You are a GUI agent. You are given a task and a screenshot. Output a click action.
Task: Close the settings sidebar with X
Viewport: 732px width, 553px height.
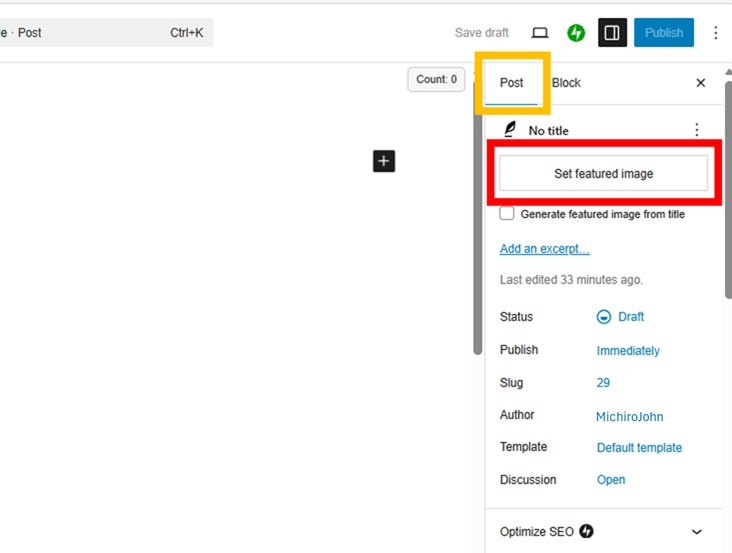(x=700, y=83)
